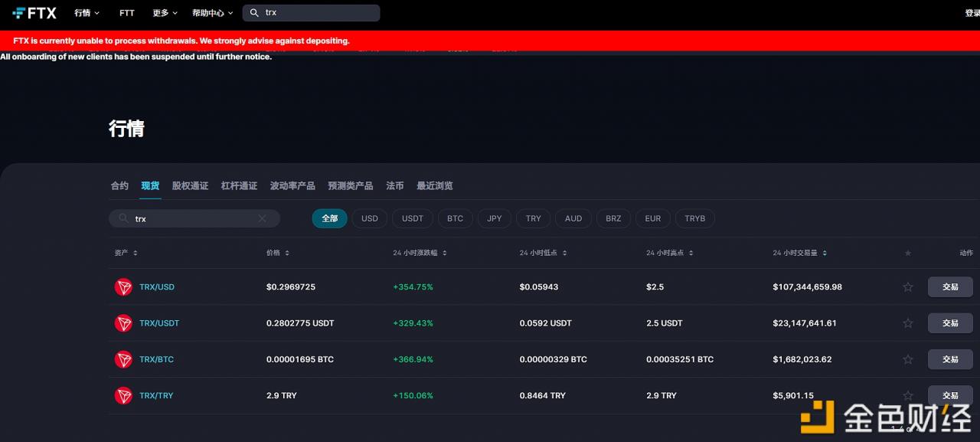Select the USD quote filter chip

[370, 218]
